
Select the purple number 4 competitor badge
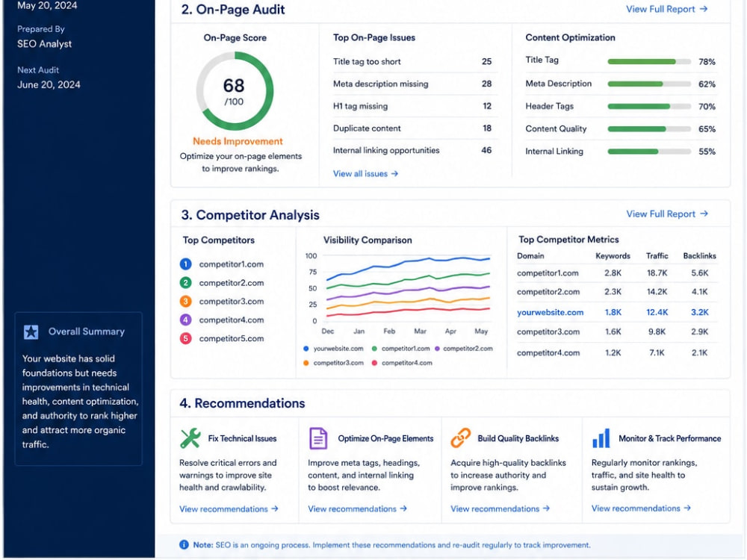click(x=185, y=320)
